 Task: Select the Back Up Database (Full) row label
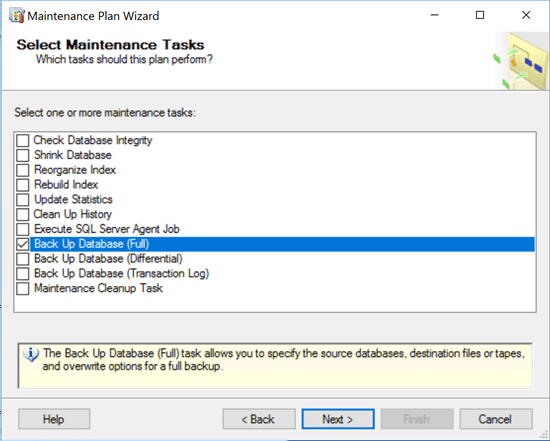point(92,244)
